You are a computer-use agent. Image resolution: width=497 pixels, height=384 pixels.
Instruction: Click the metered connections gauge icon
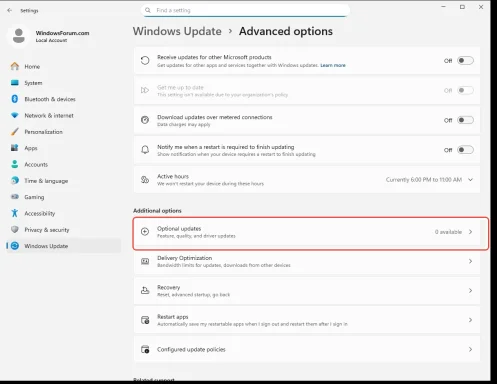(145, 120)
